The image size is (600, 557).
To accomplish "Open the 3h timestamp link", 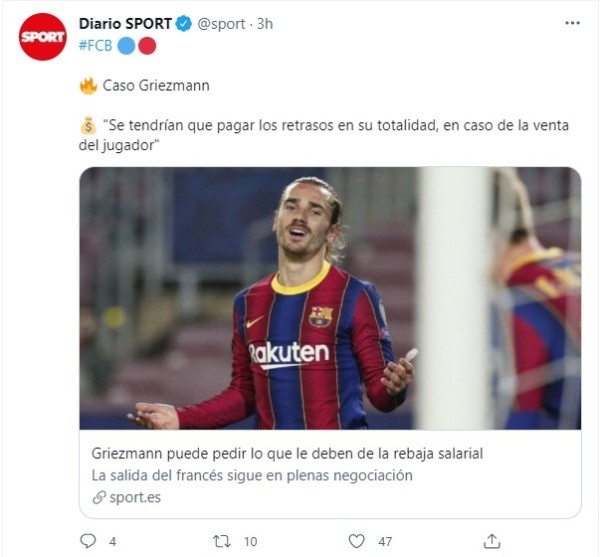I will pos(265,24).
